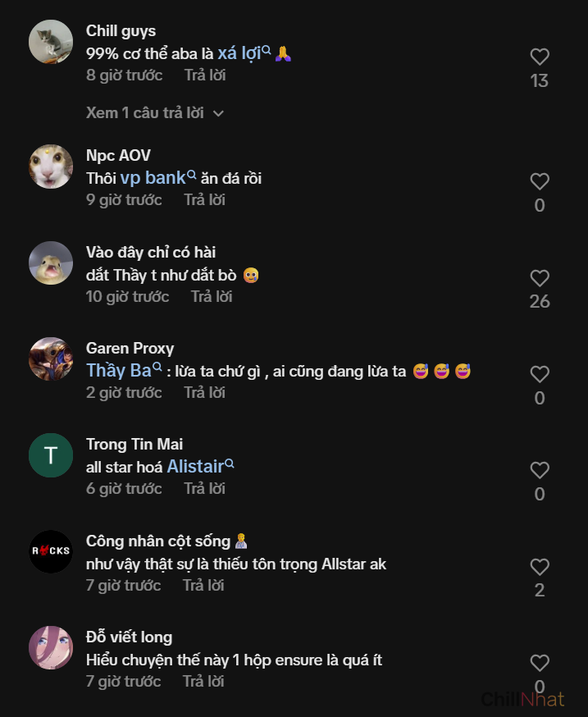The width and height of the screenshot is (588, 717).
Task: Reply to Đỗ viết long's comment
Action: tap(203, 682)
